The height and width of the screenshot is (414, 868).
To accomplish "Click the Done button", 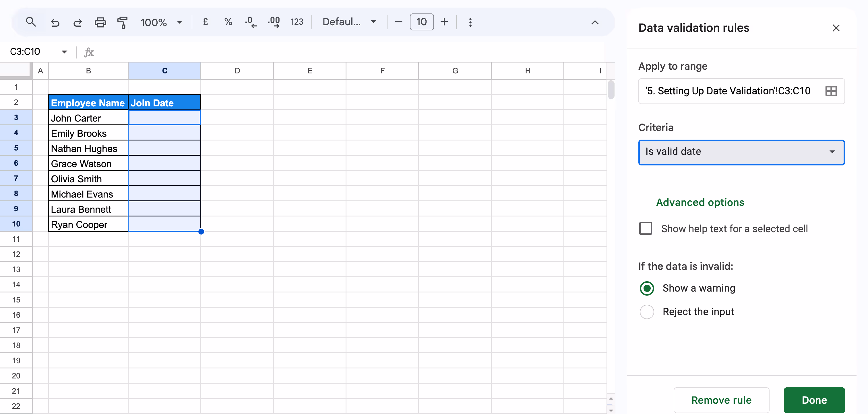I will 814,400.
